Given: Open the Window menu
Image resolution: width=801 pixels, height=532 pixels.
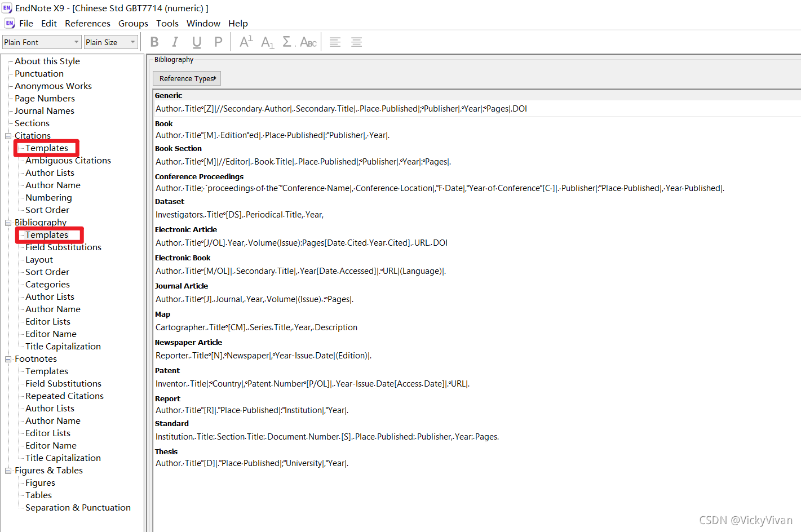Looking at the screenshot, I should coord(203,23).
